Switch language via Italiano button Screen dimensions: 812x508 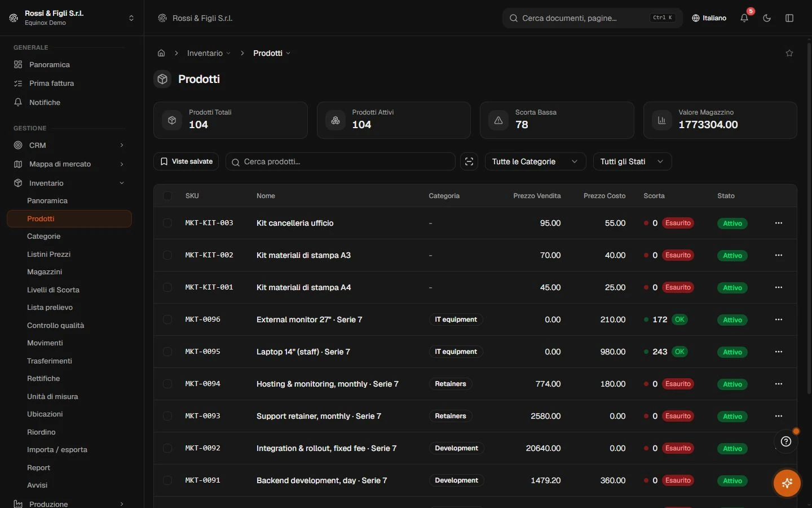click(x=709, y=18)
